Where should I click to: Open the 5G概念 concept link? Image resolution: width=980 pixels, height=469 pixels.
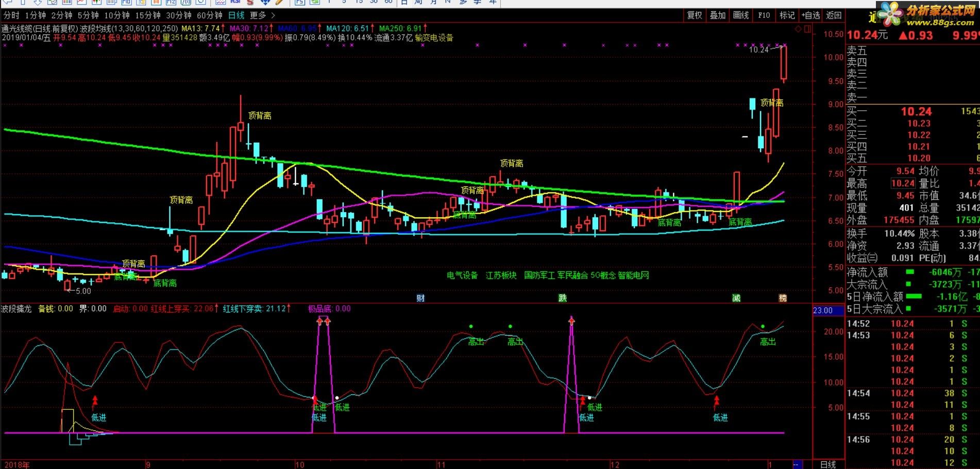tap(603, 275)
